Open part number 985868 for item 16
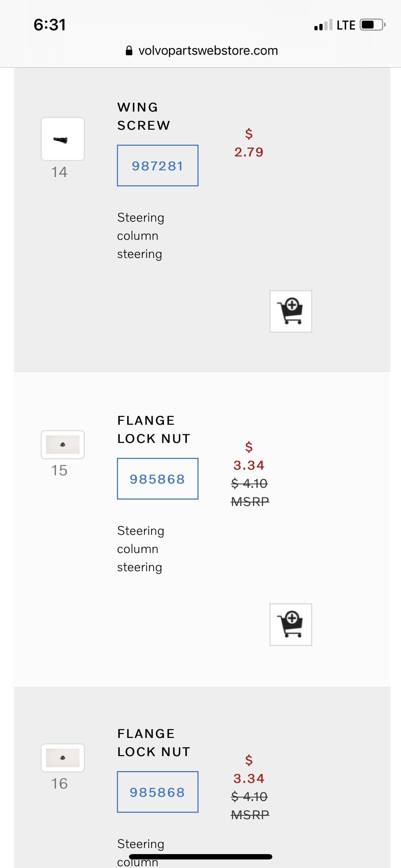This screenshot has width=401, height=868. pos(158,792)
